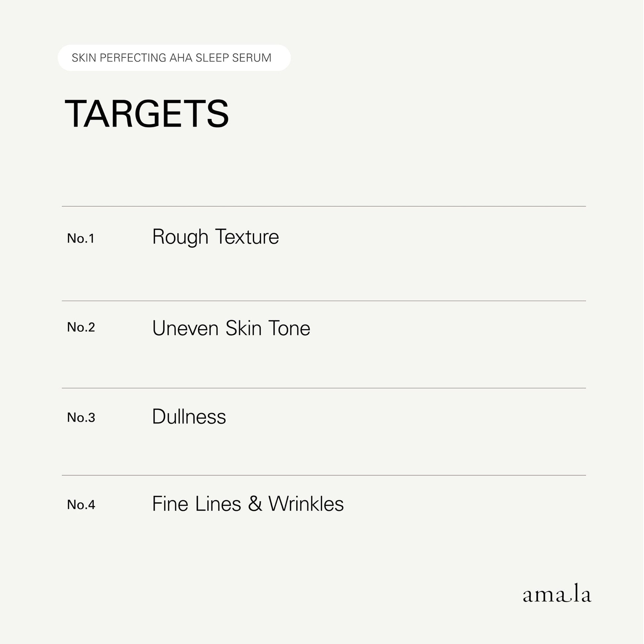Click the divider line above Dullness
Screen dimensions: 644x644
click(324, 388)
